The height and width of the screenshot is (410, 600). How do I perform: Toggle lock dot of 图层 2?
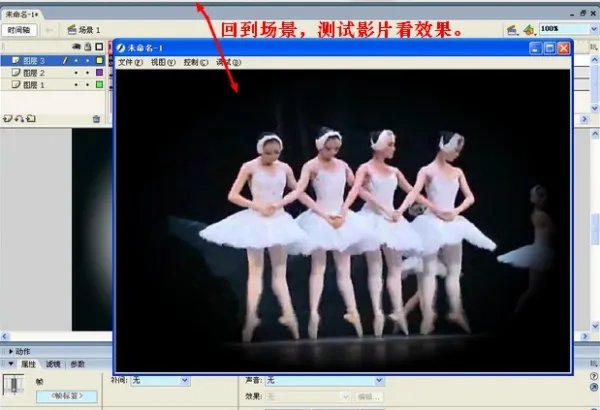click(x=88, y=73)
